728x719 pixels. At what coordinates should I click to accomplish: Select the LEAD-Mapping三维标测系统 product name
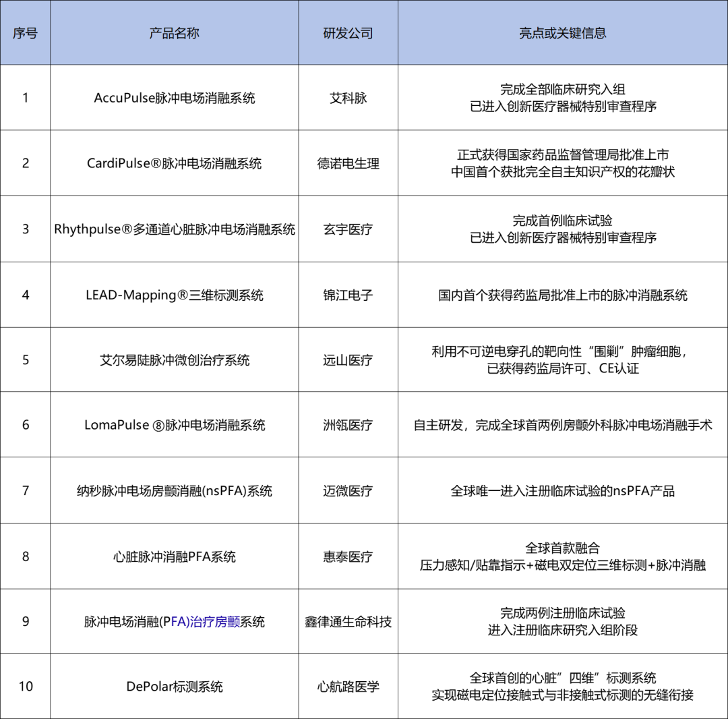pyautogui.click(x=173, y=295)
